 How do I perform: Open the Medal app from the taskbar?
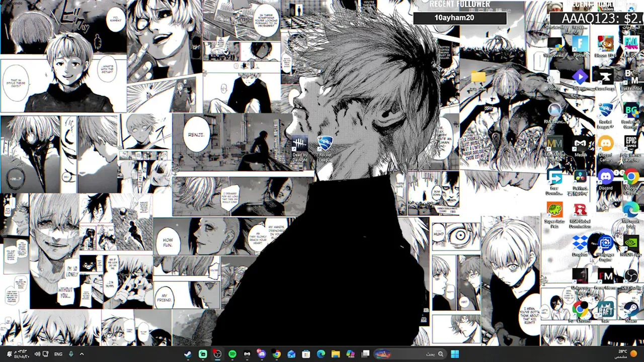pyautogui.click(x=247, y=354)
